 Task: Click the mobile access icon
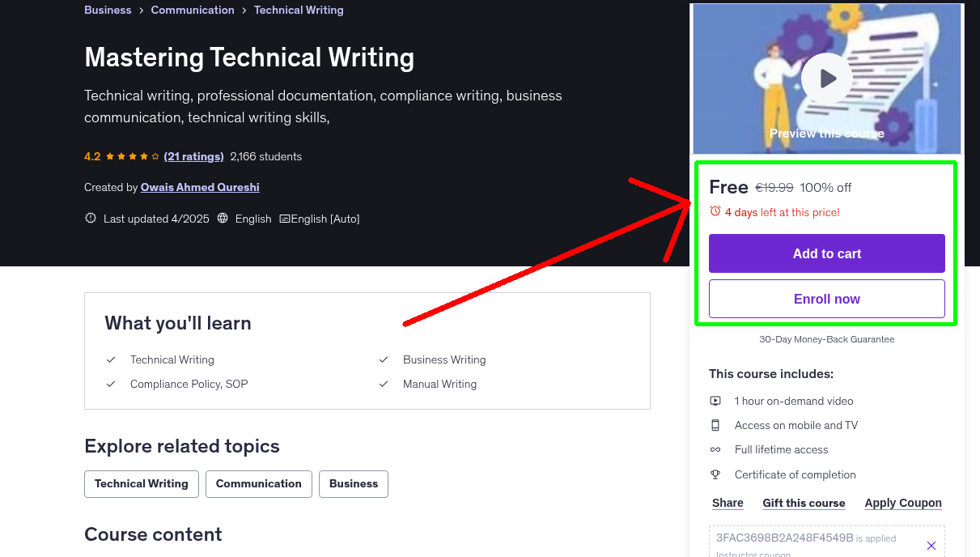tap(715, 425)
